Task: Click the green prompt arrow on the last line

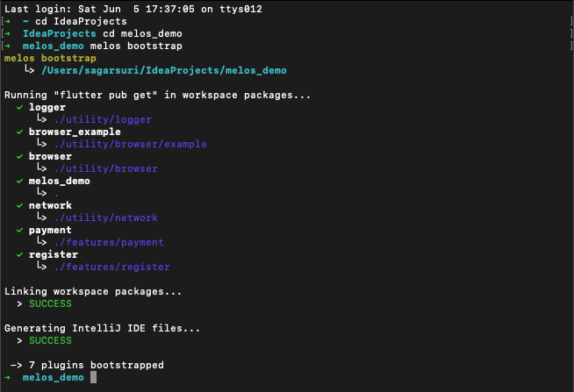Action: click(x=7, y=377)
